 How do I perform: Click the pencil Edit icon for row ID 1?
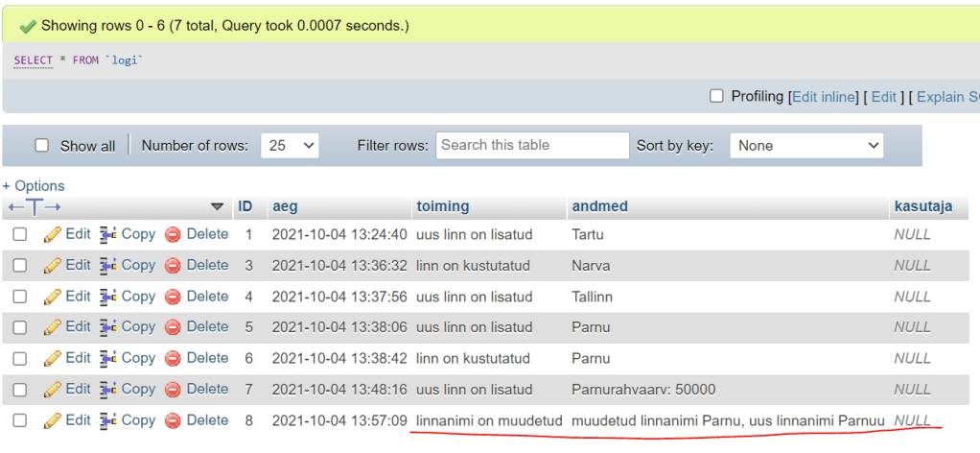tap(53, 234)
